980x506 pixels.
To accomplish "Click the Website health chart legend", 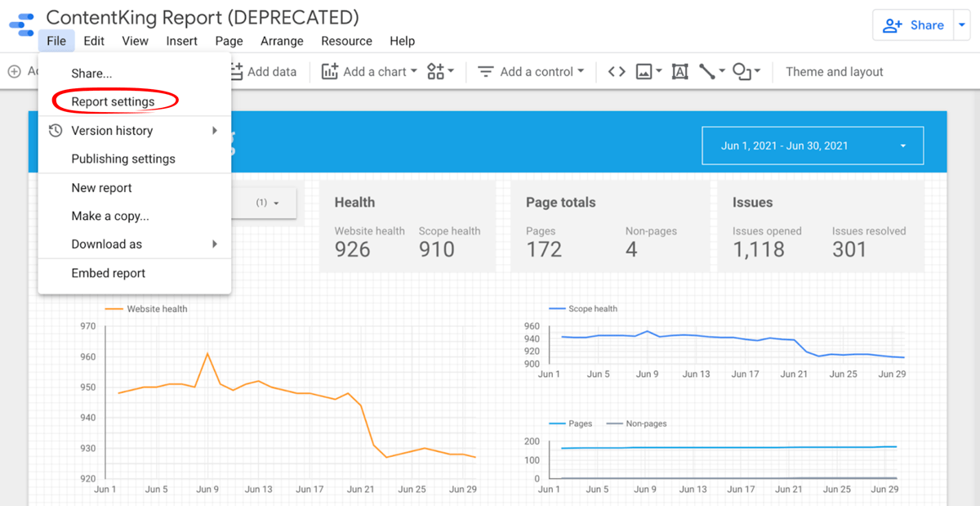I will (x=146, y=309).
